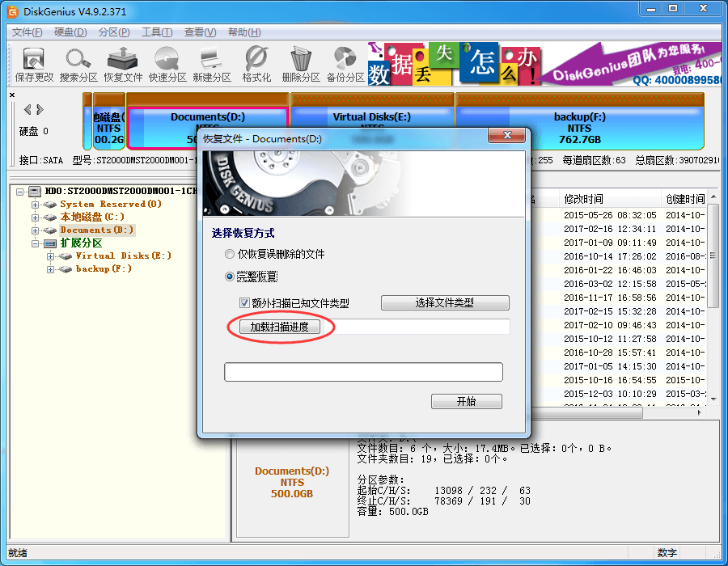This screenshot has height=566, width=728.
Task: Open the 备份分区 backup partition tool
Action: (x=345, y=64)
